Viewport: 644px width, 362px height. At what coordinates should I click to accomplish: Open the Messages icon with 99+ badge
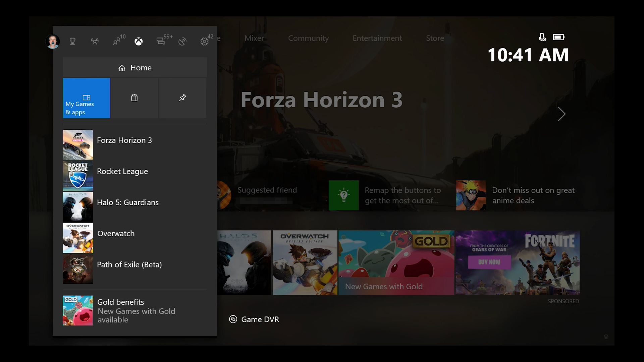point(161,42)
